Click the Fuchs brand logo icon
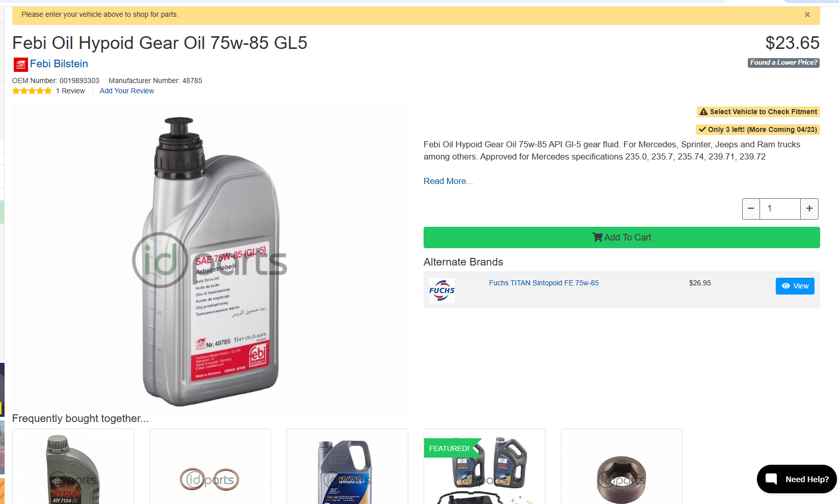 pyautogui.click(x=442, y=290)
